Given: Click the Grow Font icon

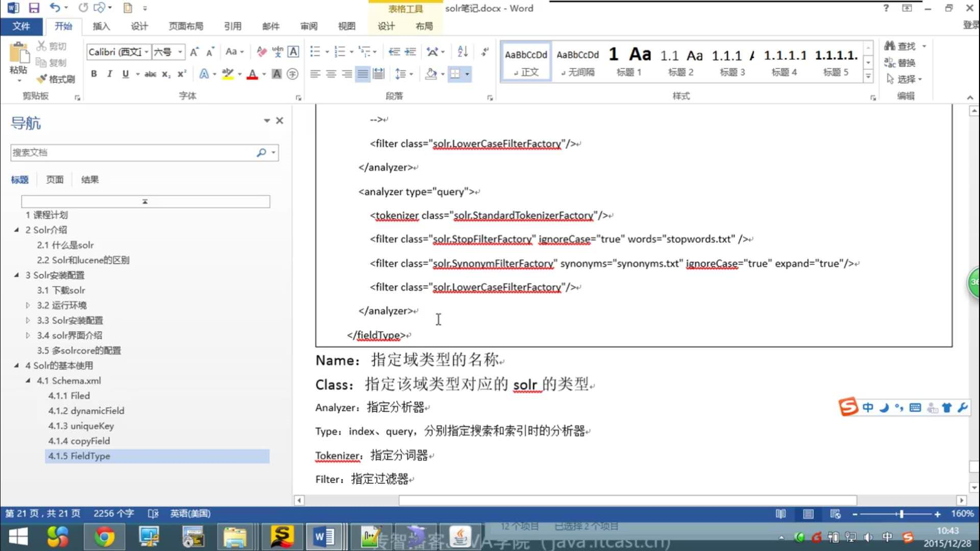Looking at the screenshot, I should click(194, 52).
